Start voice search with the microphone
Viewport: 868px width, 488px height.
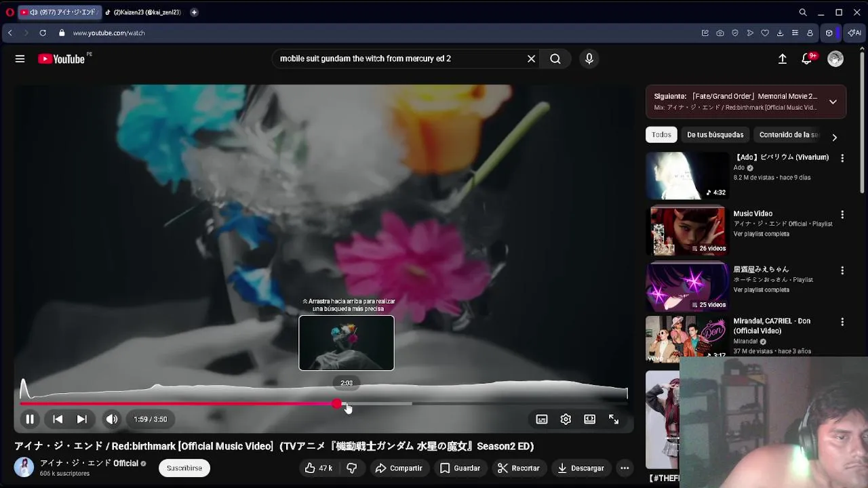589,59
